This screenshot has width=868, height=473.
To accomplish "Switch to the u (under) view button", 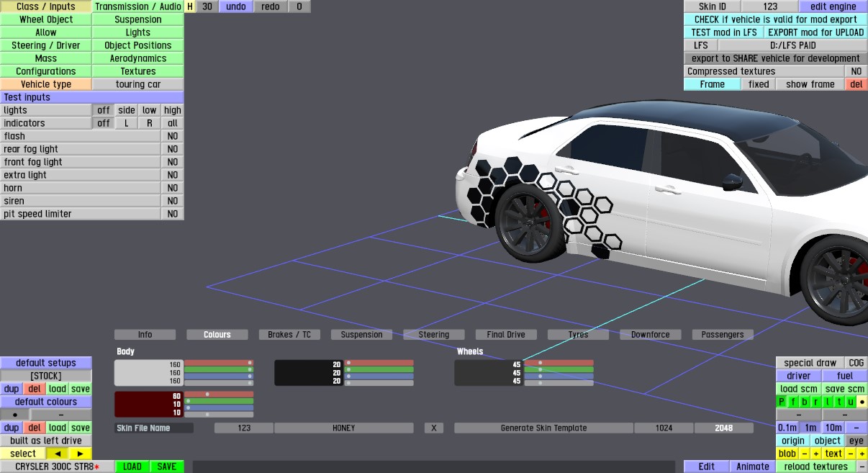I will click(x=851, y=402).
